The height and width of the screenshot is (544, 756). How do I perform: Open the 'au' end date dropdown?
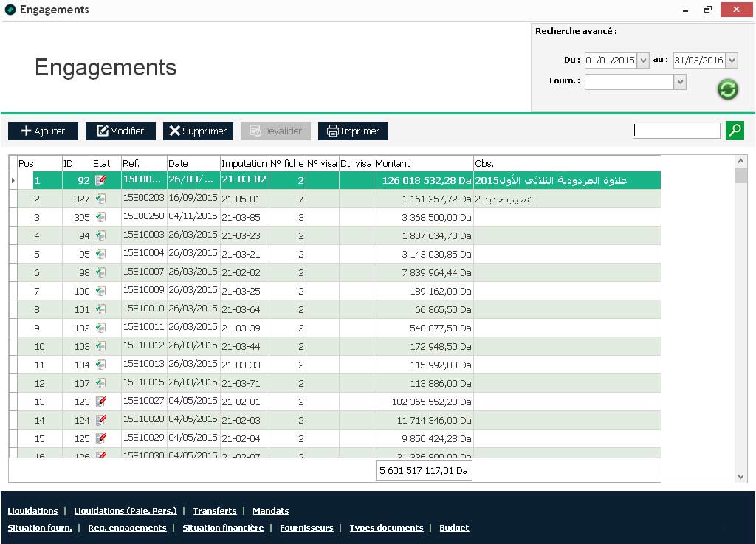click(731, 61)
